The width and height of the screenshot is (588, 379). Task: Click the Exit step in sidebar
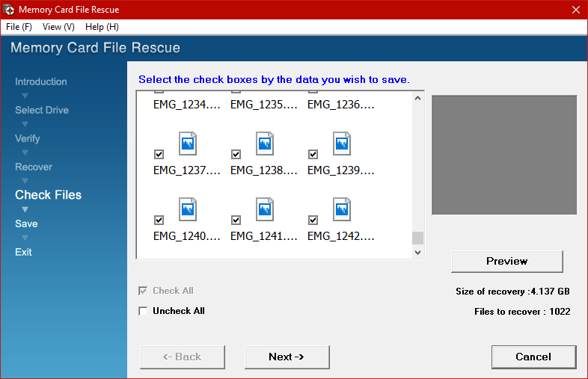click(x=23, y=252)
